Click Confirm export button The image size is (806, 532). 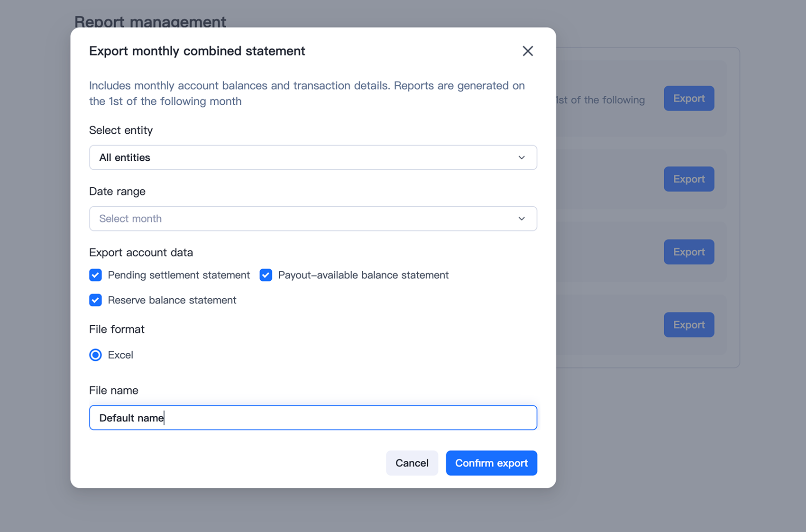tap(491, 463)
